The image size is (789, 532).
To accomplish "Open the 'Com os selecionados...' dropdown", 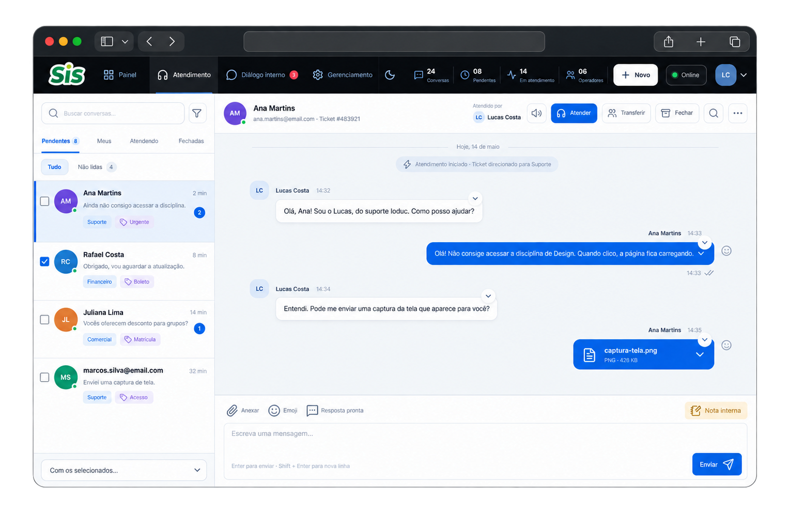I will [x=124, y=470].
